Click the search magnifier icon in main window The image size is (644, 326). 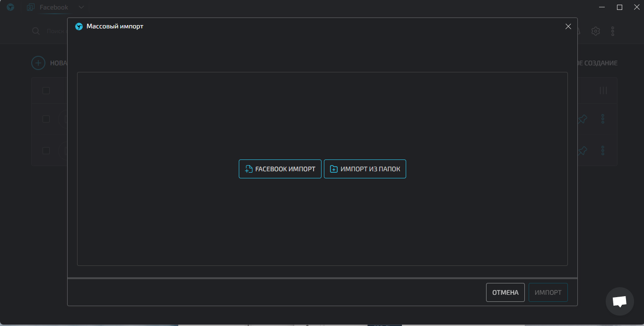point(36,31)
